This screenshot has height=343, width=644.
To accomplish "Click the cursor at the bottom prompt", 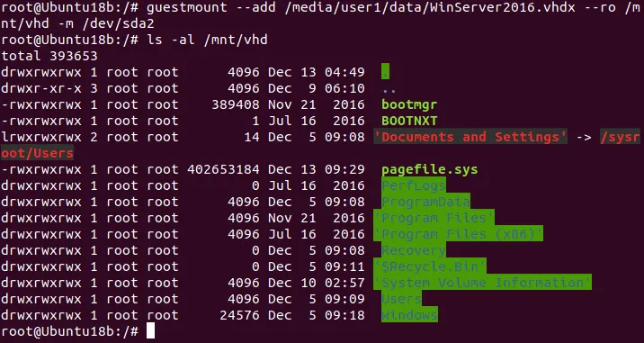I will (x=150, y=331).
